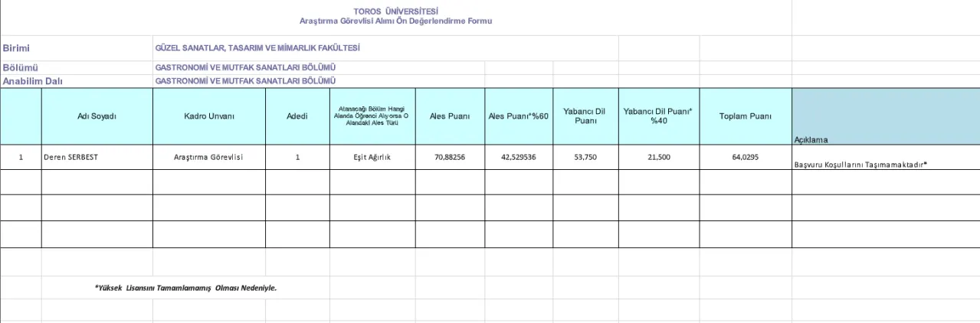The image size is (980, 323).
Task: Click the 'Araştırma Görevlisi Alımı Ön Değerlendirme Formu' subtitle
Action: coord(396,21)
